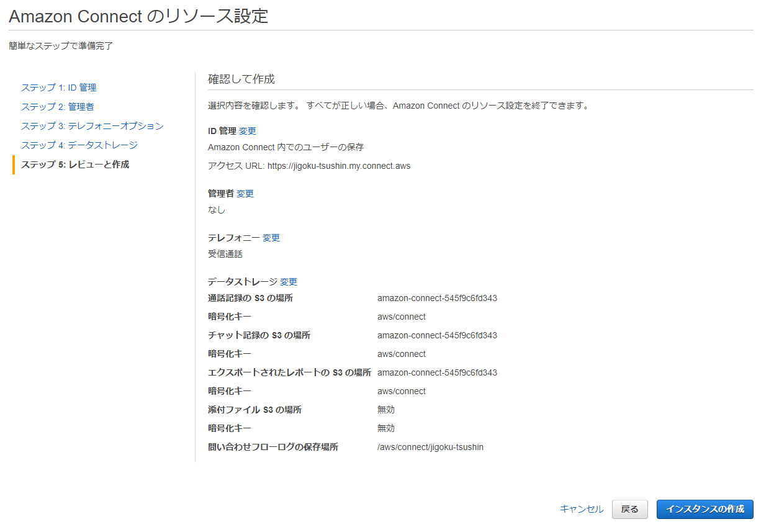Click Amazon Connect 内でのユーザーの保存 text

[286, 147]
